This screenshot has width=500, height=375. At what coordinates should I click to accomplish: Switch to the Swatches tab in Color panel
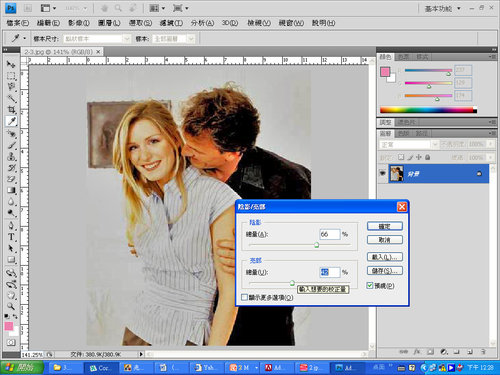pos(404,57)
